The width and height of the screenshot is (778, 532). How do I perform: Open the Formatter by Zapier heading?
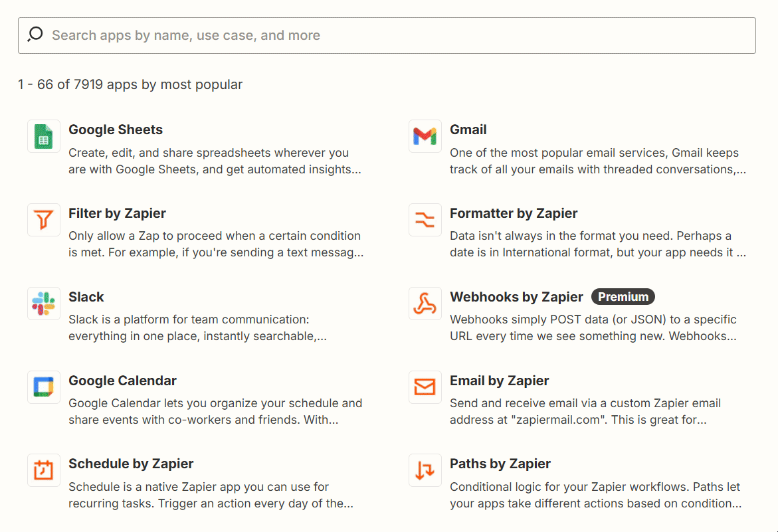coord(514,214)
